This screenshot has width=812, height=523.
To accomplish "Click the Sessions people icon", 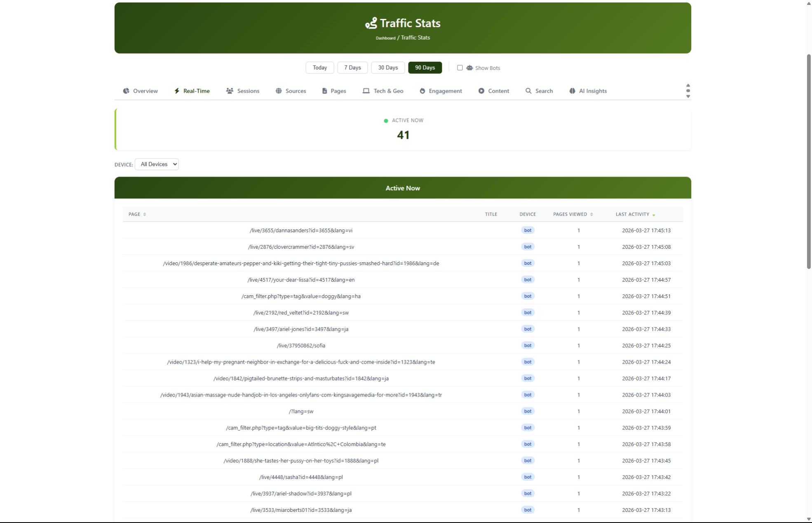I will pyautogui.click(x=230, y=91).
